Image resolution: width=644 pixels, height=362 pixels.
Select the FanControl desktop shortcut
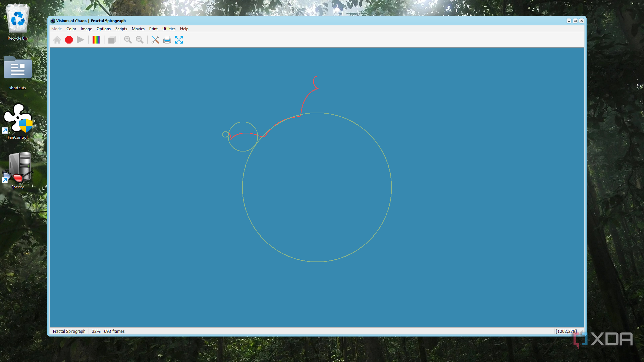18,121
